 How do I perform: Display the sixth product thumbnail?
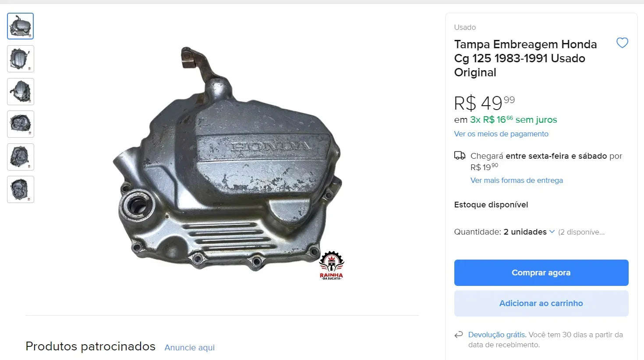pos(21,189)
